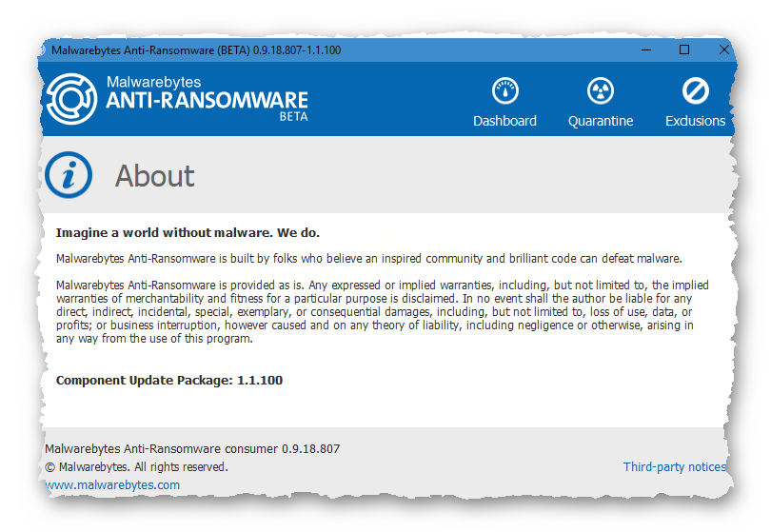Click "Imagine a world without malware" headline

188,232
